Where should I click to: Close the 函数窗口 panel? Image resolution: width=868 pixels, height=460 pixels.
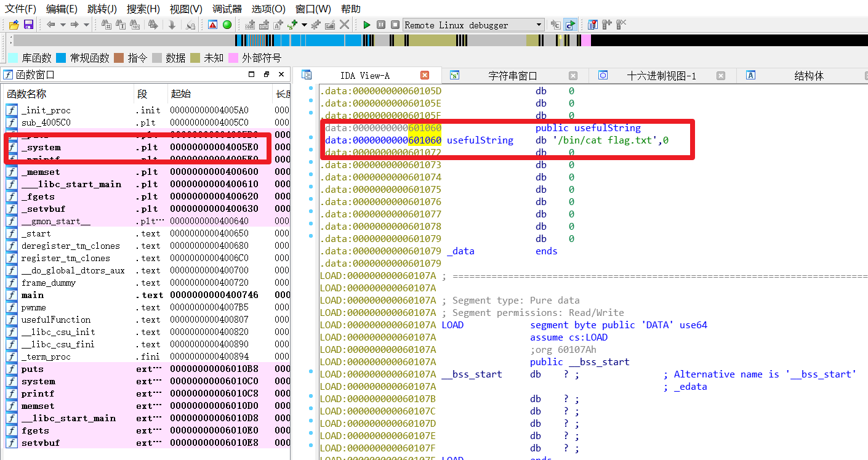(x=281, y=75)
